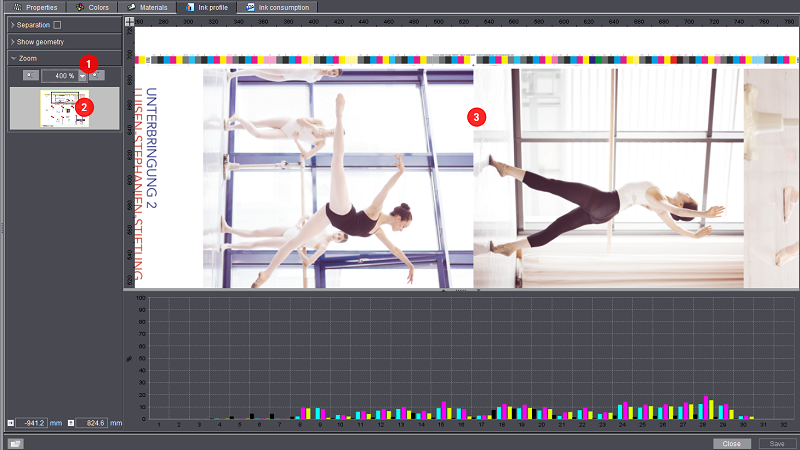Click the ruler origin icon at canvas corner
800x450 pixels.
point(128,20)
